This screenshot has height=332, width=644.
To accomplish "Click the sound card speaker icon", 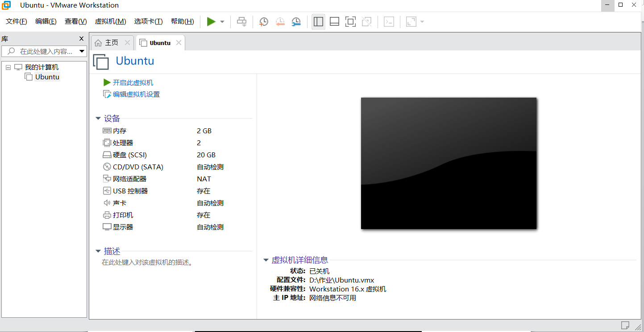I will pos(107,203).
